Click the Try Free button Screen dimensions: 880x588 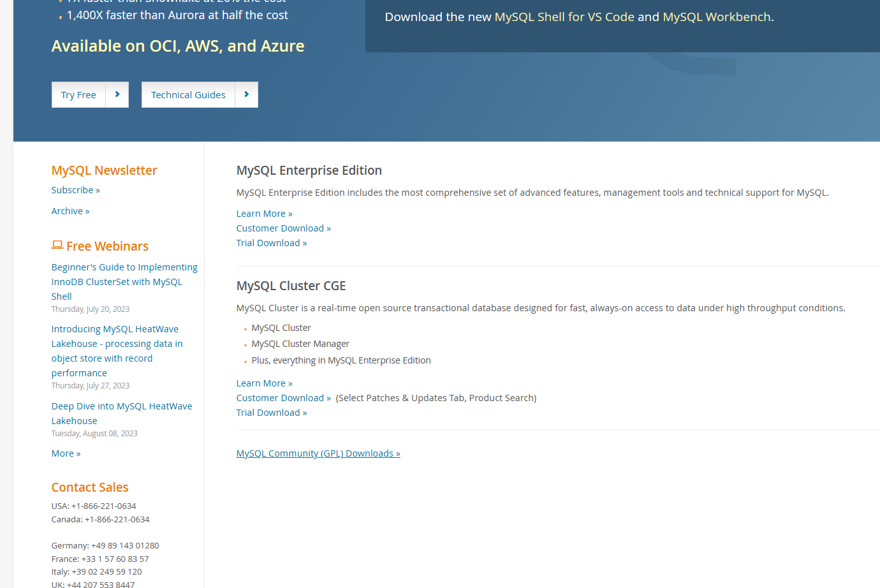click(78, 94)
